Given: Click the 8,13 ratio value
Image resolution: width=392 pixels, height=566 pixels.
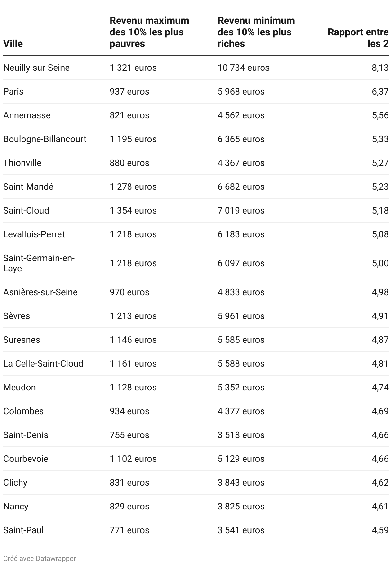Looking at the screenshot, I should 380,68.
